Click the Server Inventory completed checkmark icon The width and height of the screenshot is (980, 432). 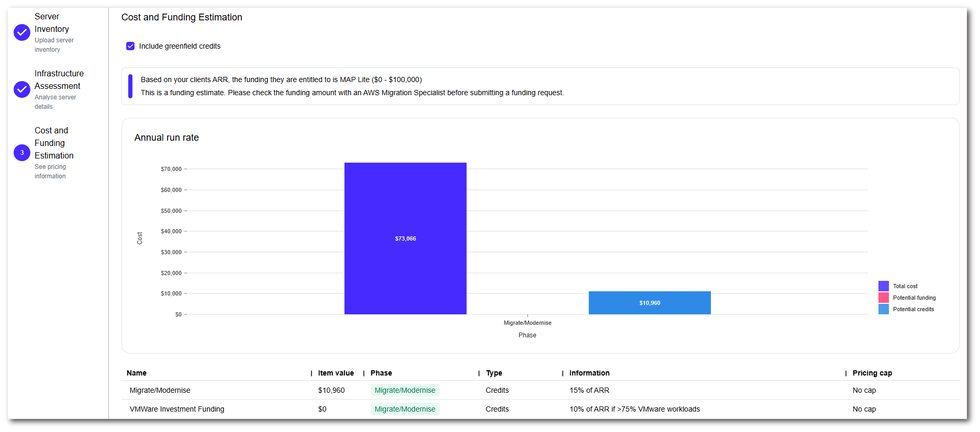tap(22, 32)
